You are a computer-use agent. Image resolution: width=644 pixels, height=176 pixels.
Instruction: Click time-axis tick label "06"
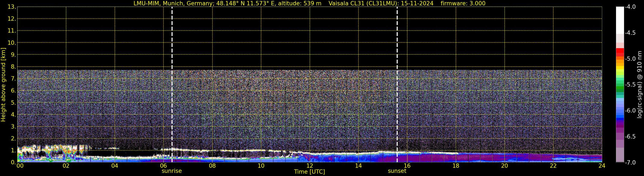click(x=163, y=166)
